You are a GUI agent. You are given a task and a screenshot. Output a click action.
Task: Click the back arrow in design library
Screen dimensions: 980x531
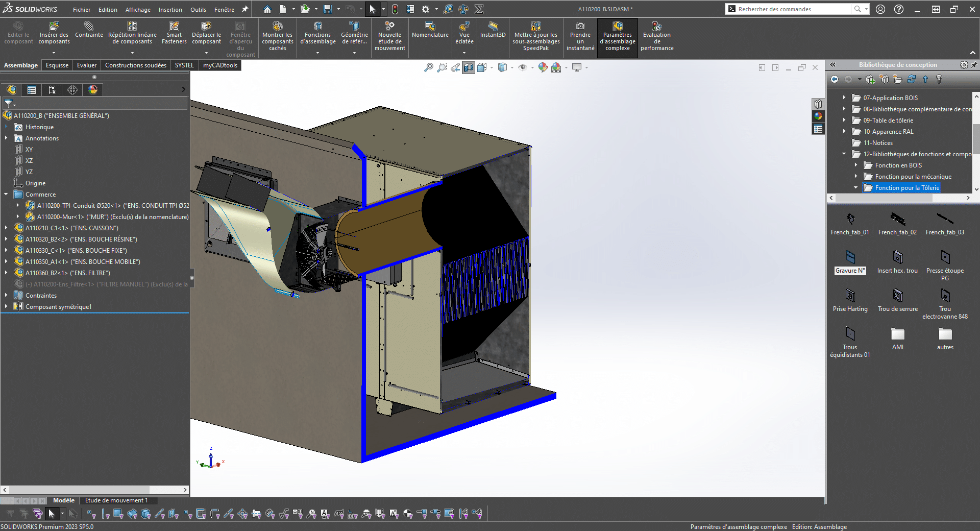(x=835, y=79)
